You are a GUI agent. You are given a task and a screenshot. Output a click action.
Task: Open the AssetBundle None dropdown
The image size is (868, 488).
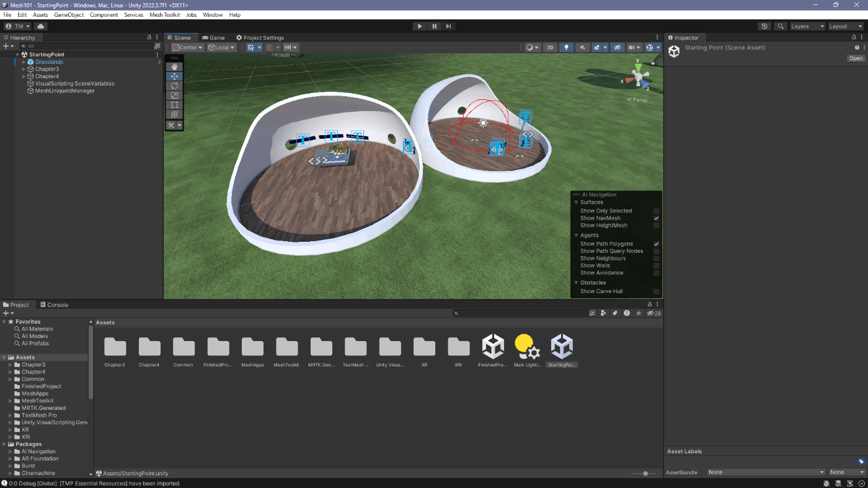[766, 472]
